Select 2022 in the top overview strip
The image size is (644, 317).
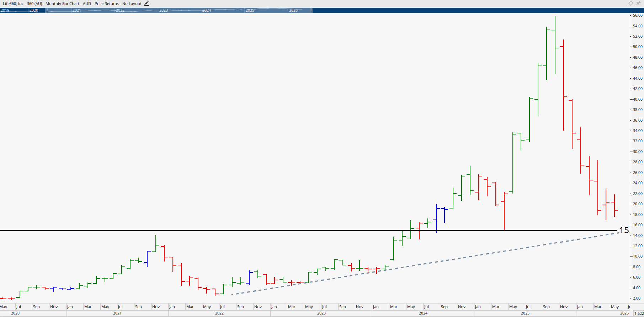pyautogui.click(x=120, y=10)
